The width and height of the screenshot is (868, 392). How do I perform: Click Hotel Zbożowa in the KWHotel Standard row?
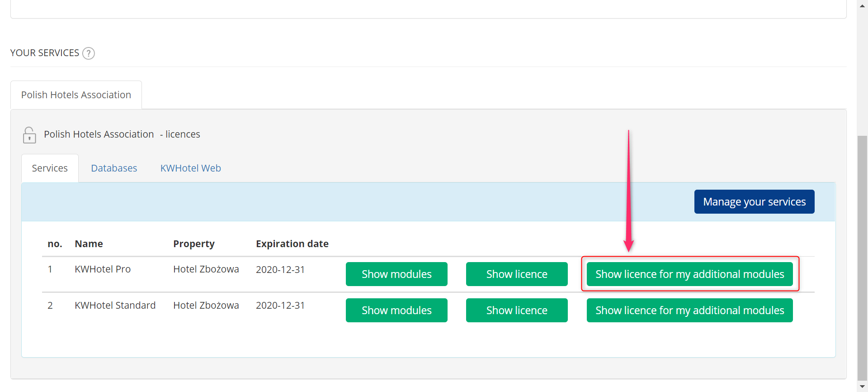pyautogui.click(x=206, y=306)
